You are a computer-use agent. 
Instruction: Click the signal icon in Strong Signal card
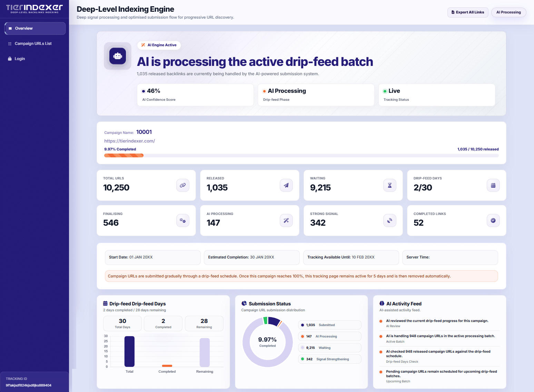[390, 220]
